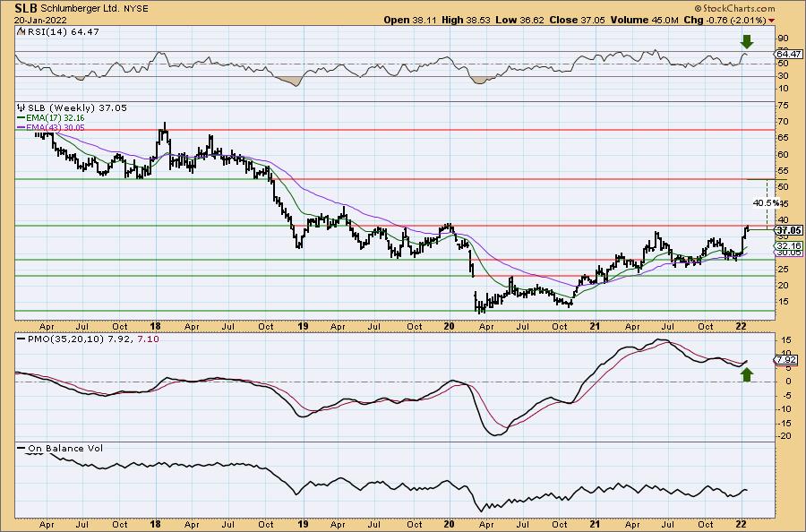
Task: Select the Open 38.11 value
Action: click(411, 20)
